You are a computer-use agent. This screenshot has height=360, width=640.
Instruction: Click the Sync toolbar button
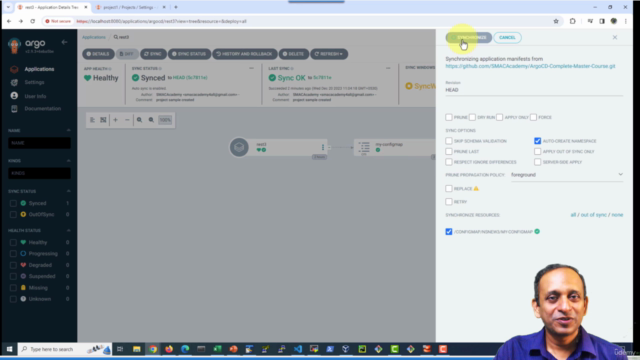tap(153, 54)
